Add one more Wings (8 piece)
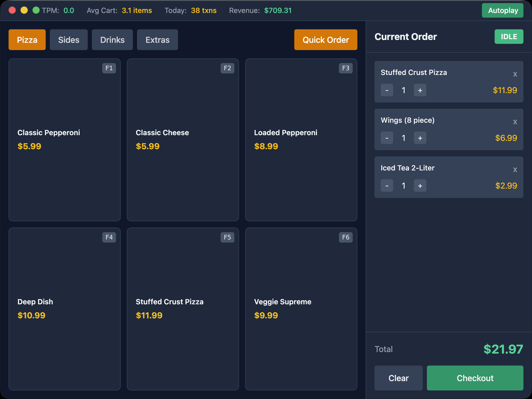 420,138
